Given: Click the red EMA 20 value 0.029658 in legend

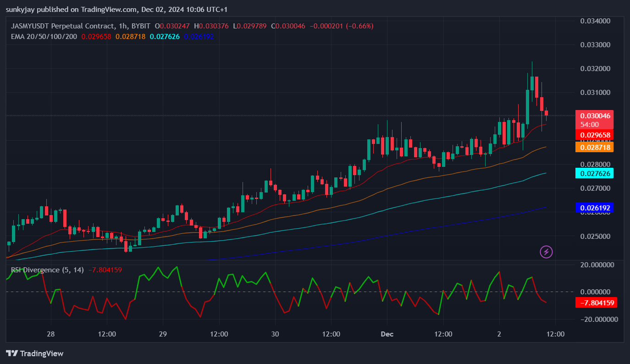Looking at the screenshot, I should coord(96,36).
